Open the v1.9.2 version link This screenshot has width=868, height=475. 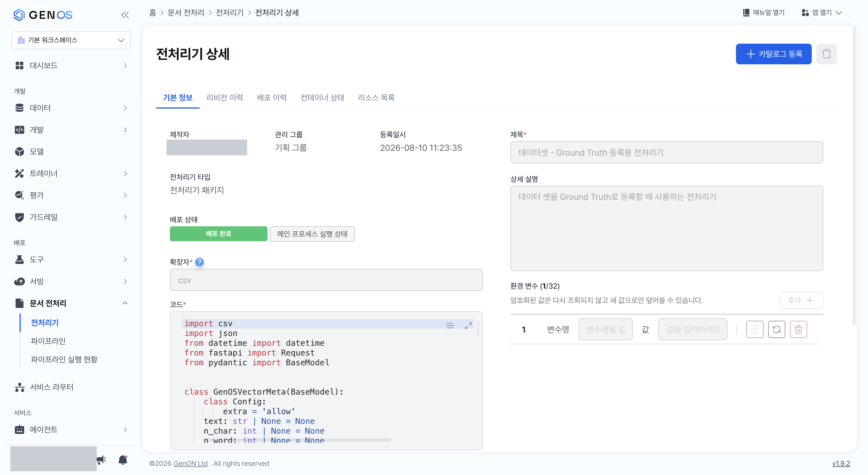click(841, 464)
